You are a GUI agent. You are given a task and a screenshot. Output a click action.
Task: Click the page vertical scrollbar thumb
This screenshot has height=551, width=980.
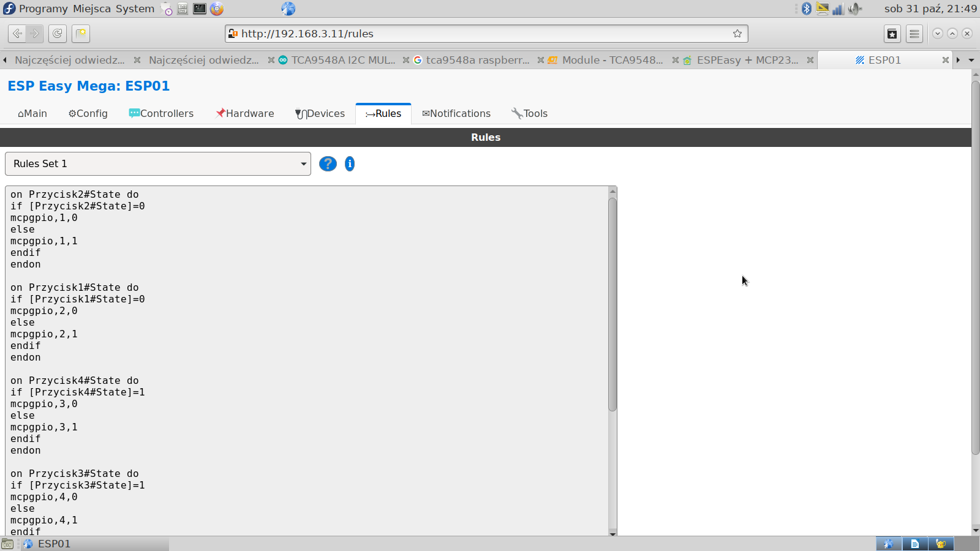(976, 268)
